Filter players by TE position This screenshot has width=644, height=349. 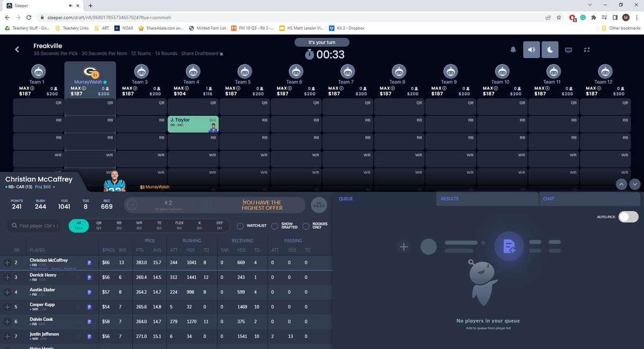pyautogui.click(x=159, y=226)
